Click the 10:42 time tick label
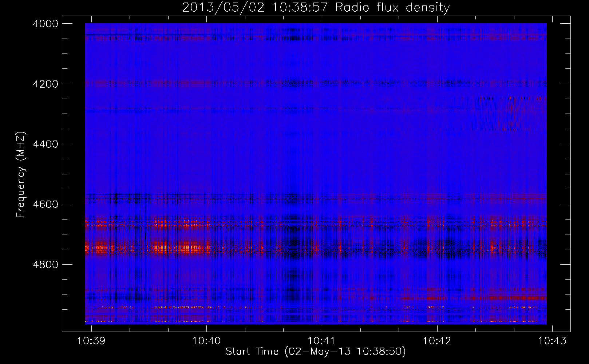 [x=437, y=341]
